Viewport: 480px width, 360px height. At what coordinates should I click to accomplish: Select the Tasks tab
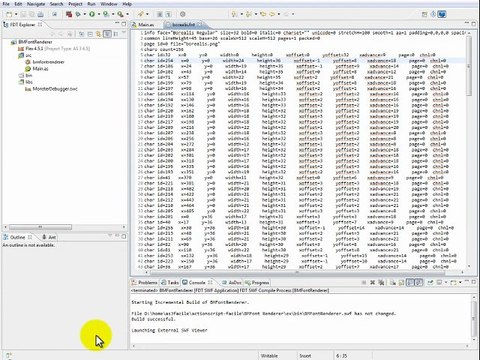170,283
